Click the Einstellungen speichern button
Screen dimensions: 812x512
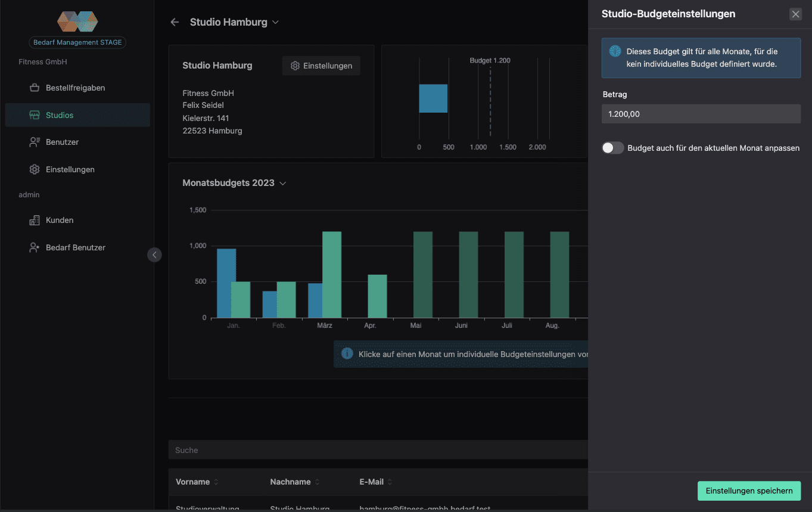(749, 491)
